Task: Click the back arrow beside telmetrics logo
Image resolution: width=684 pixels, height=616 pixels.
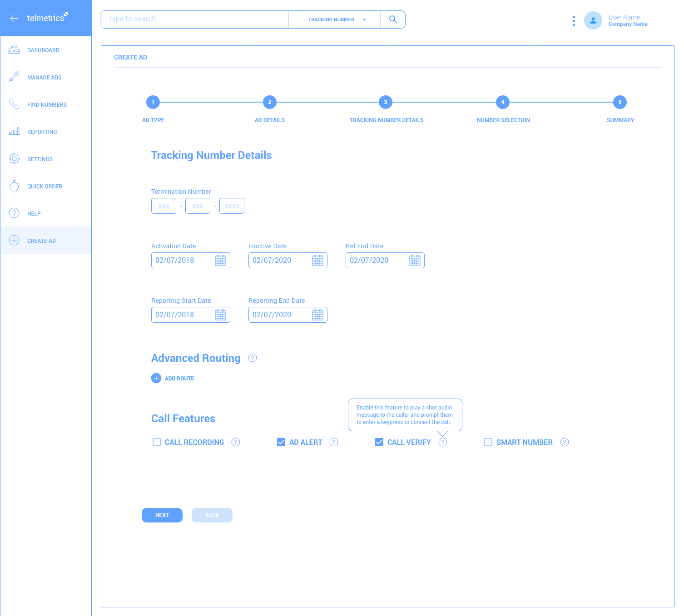Action: (14, 18)
